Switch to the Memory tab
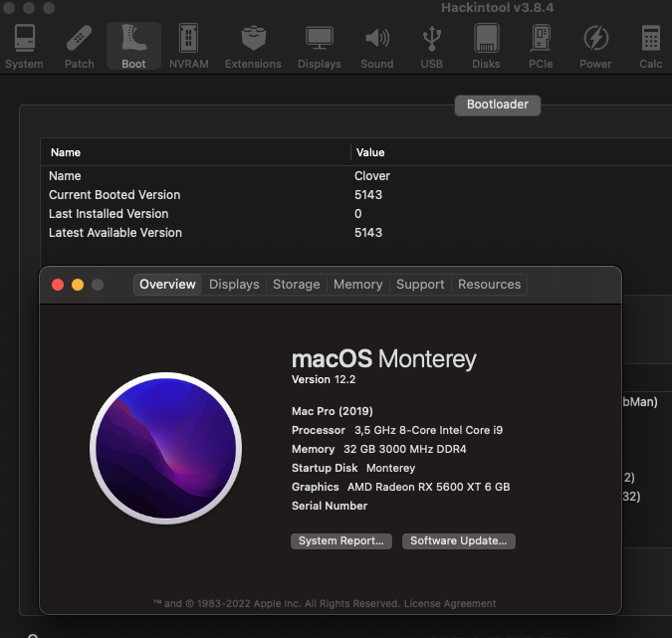 pyautogui.click(x=357, y=285)
